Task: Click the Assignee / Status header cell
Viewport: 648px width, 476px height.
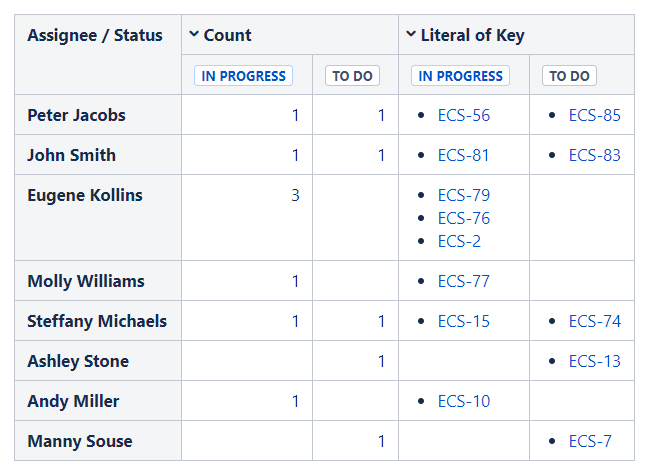Action: 95,35
